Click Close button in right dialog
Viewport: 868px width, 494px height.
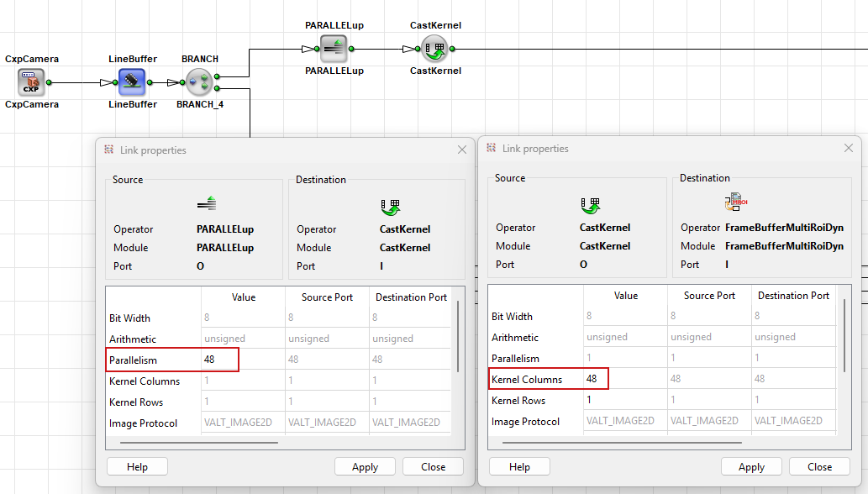tap(819, 467)
